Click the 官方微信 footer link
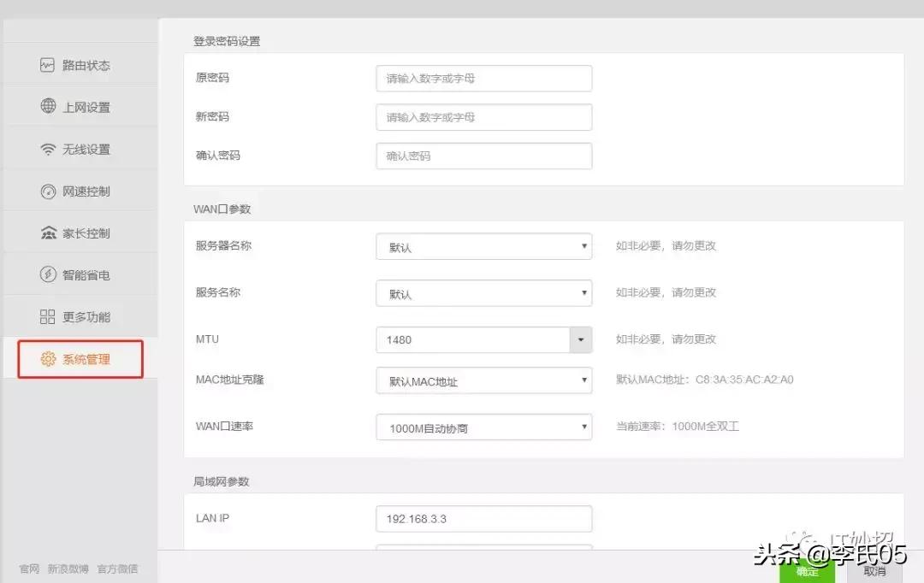924x583 pixels. (x=116, y=568)
